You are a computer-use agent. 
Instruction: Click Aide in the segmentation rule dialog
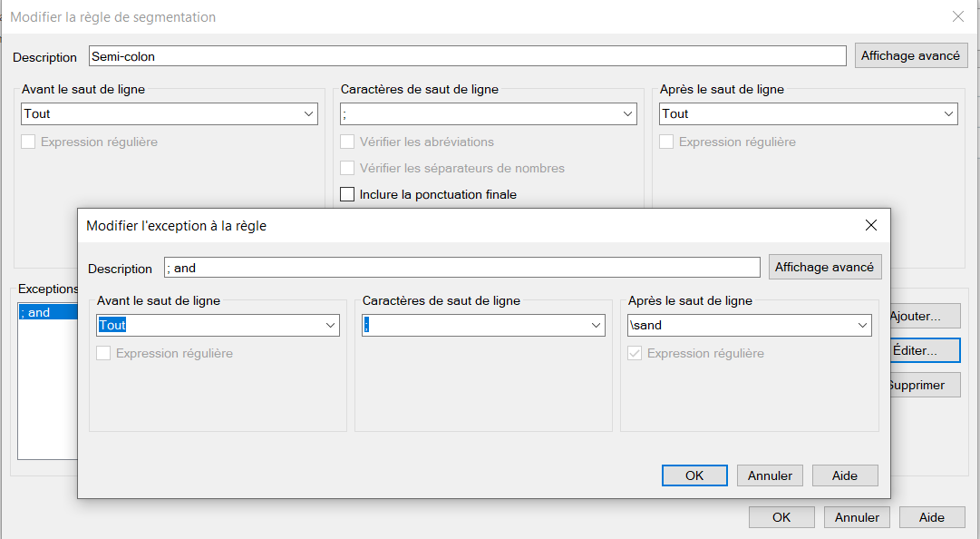click(x=932, y=516)
